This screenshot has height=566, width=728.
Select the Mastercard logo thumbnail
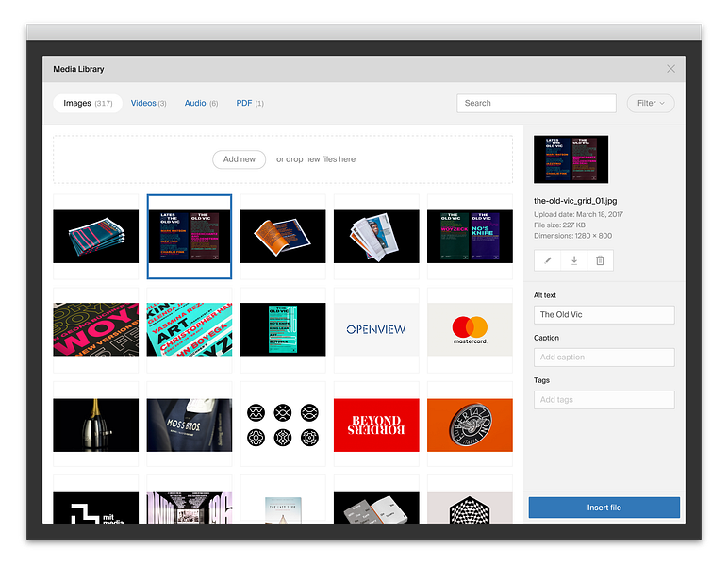coord(470,329)
